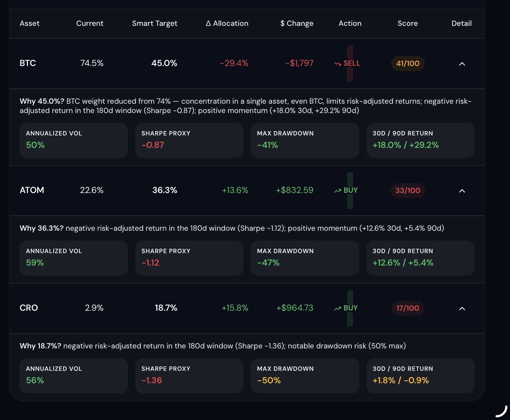Click the CRO Annualized Vol 56% card

tap(74, 376)
